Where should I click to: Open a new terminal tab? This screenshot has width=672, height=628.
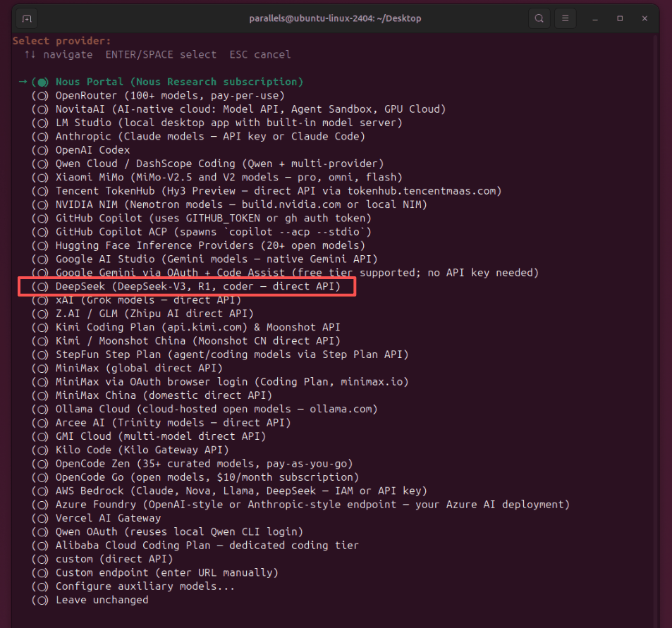(x=27, y=18)
